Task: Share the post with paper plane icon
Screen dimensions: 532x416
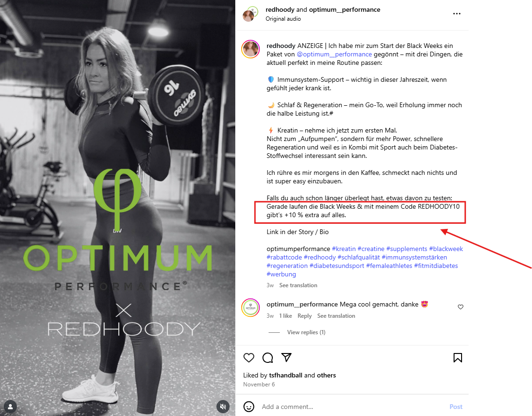Action: coord(286,357)
